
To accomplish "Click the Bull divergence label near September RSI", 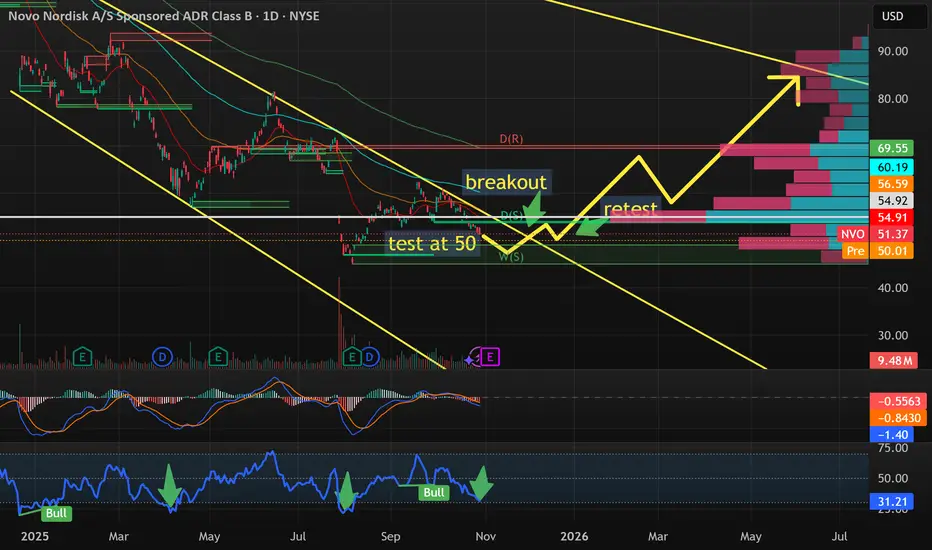I will pyautogui.click(x=434, y=492).
